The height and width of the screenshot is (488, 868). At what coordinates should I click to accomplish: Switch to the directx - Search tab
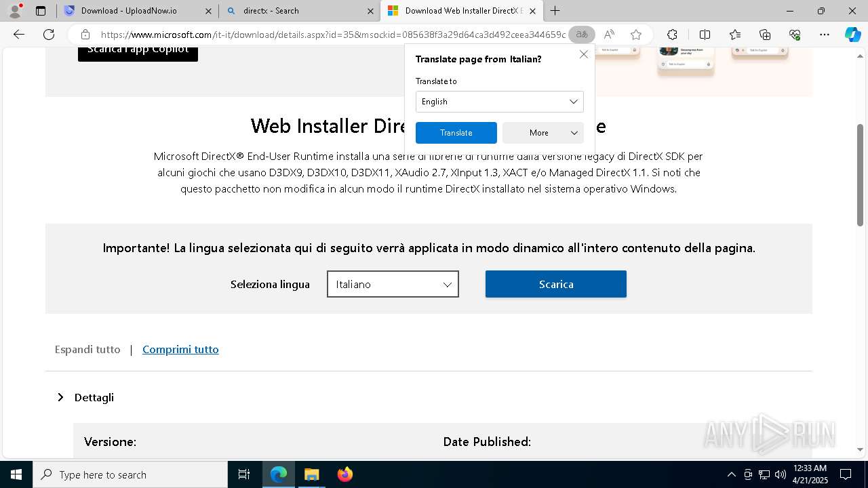tap(300, 11)
